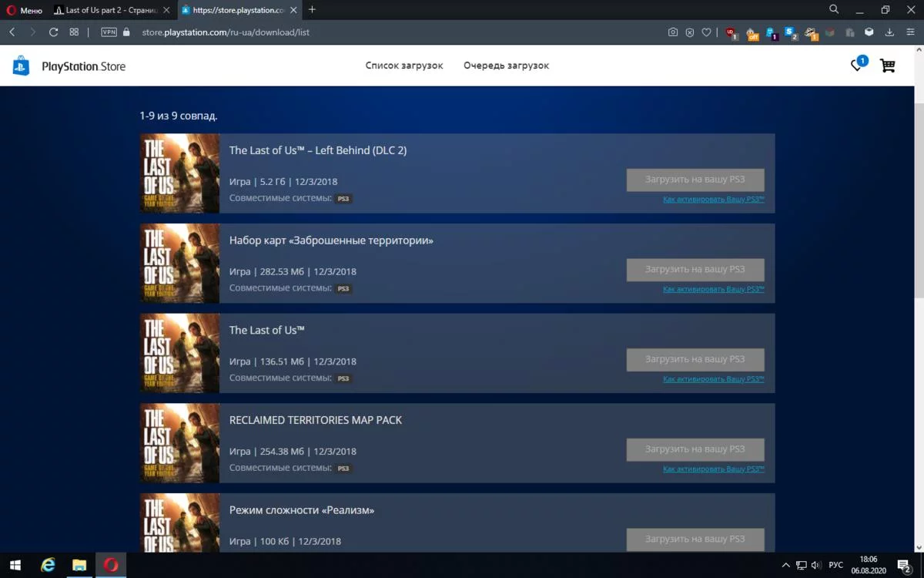Click the blue extension icon with purple badge
This screenshot has height=578, width=924.
click(x=772, y=33)
